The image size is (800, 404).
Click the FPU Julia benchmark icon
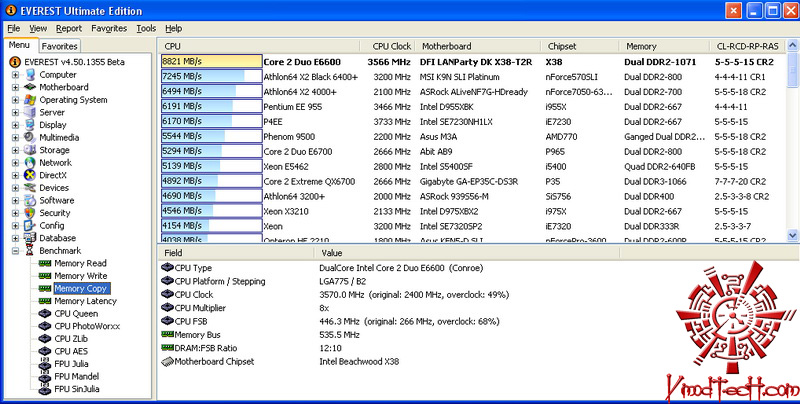click(x=45, y=364)
